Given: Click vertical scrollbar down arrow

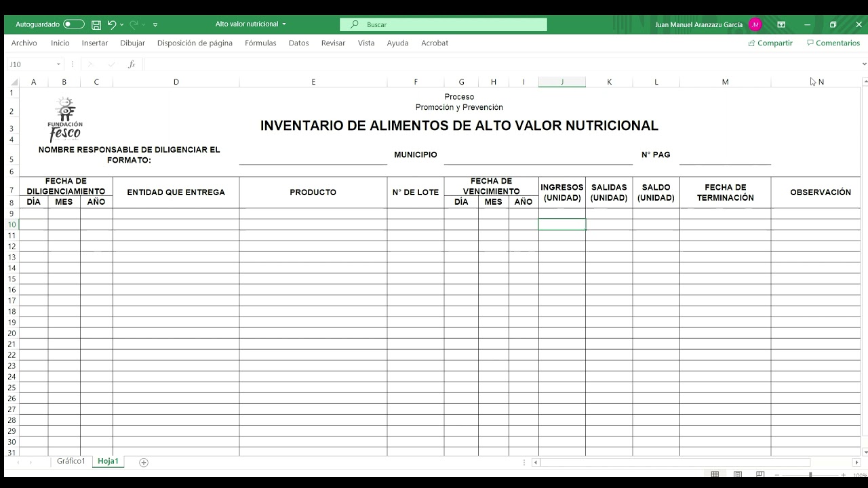Looking at the screenshot, I should click(864, 452).
